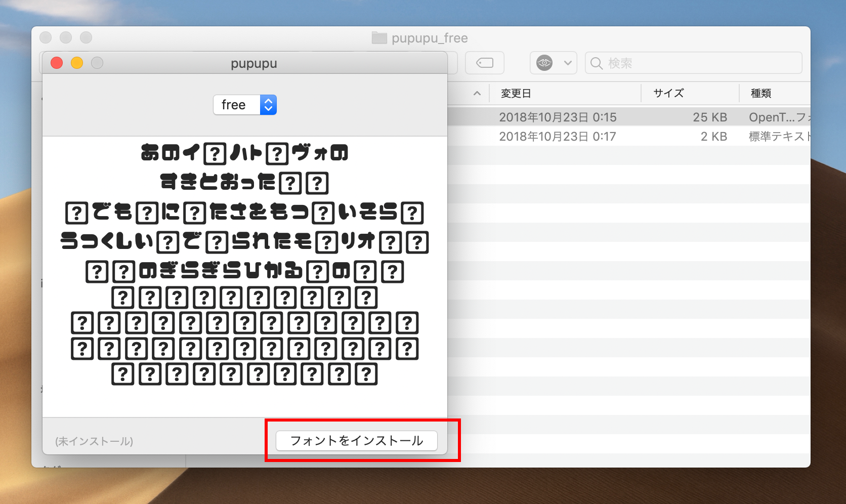Click the OpenT... font type cell
Viewport: 846px width, 504px height.
[780, 117]
